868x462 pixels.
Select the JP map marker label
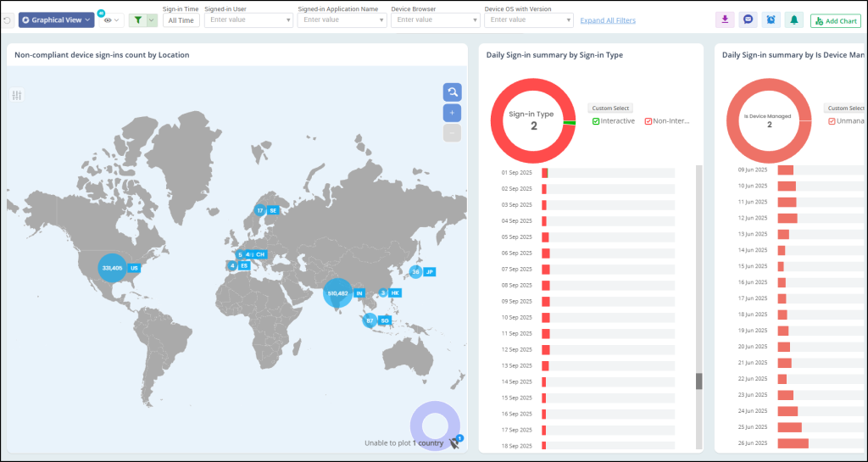point(429,271)
